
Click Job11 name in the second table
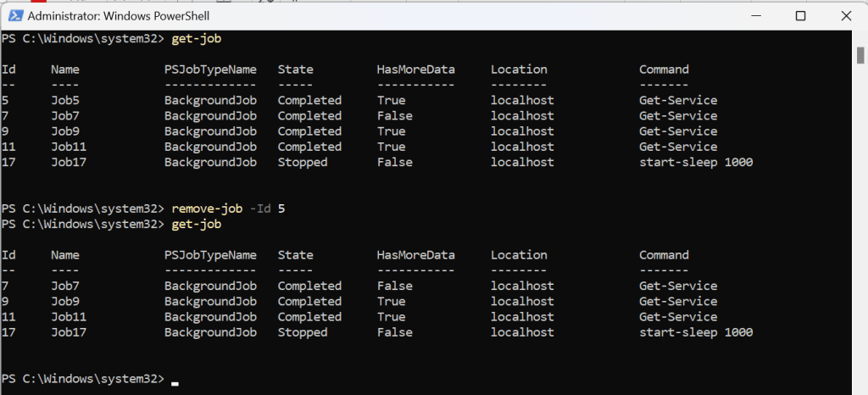coord(69,317)
